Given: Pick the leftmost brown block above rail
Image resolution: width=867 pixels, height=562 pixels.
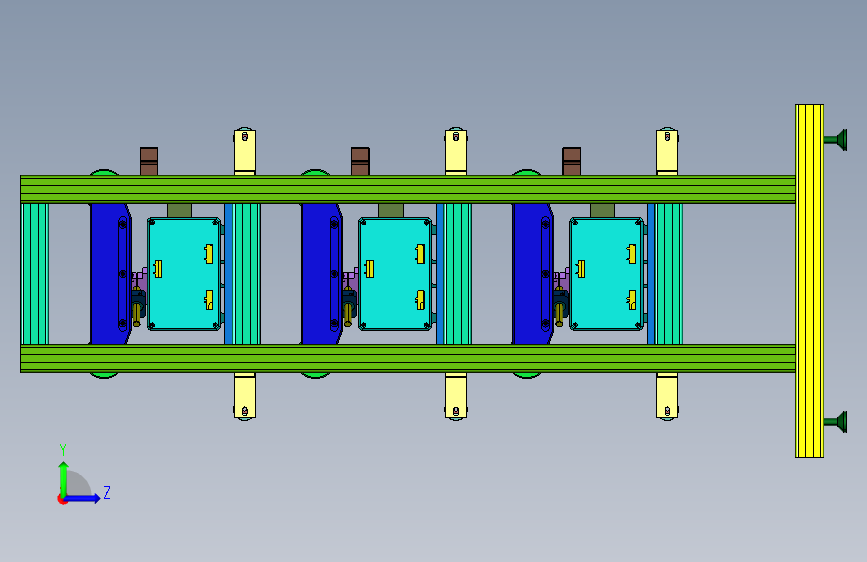Looking at the screenshot, I should tap(149, 162).
